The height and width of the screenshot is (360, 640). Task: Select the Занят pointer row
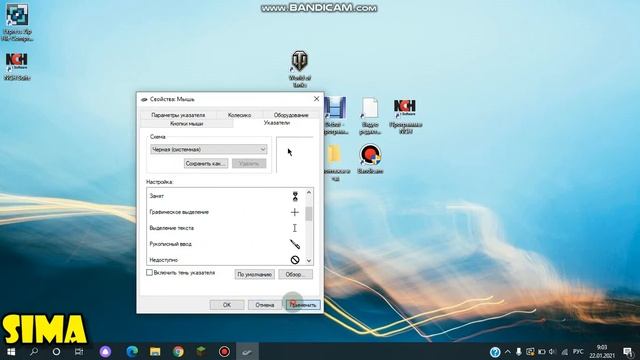225,196
